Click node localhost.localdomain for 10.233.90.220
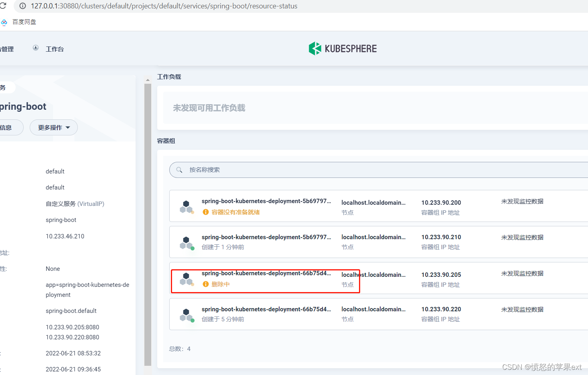588x375 pixels. point(373,309)
